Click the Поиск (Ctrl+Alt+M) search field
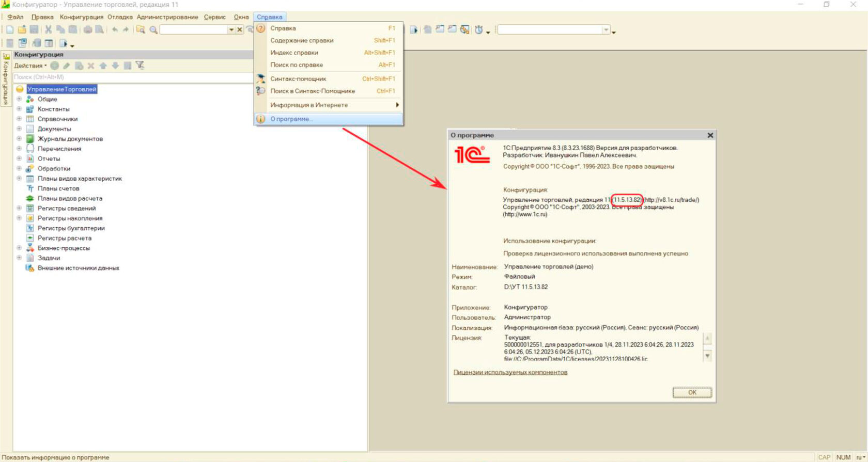 point(133,77)
